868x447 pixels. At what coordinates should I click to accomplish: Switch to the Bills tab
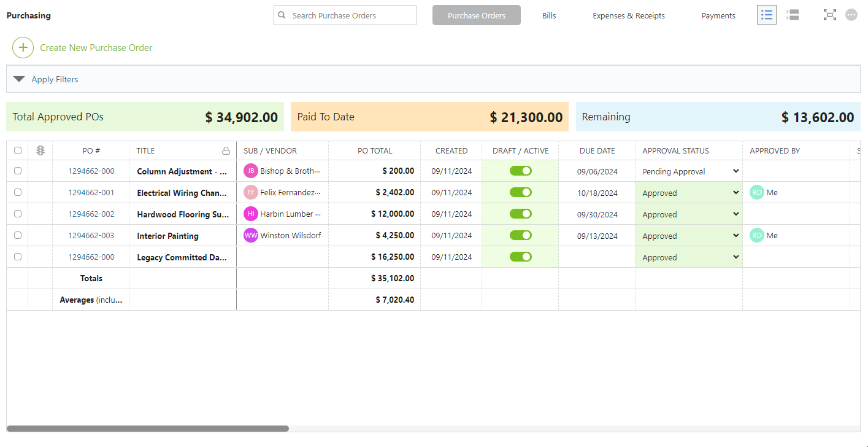tap(549, 15)
